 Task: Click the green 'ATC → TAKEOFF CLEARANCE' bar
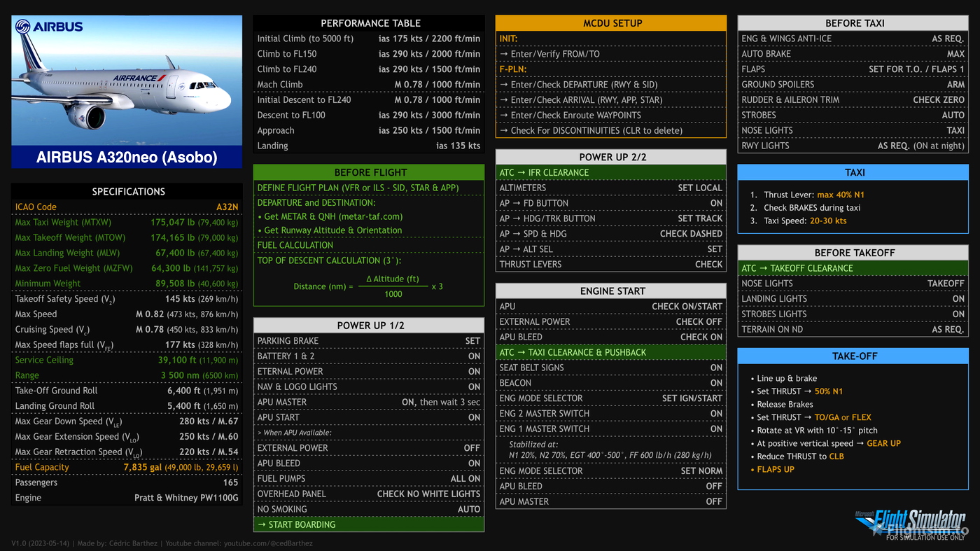(x=853, y=268)
